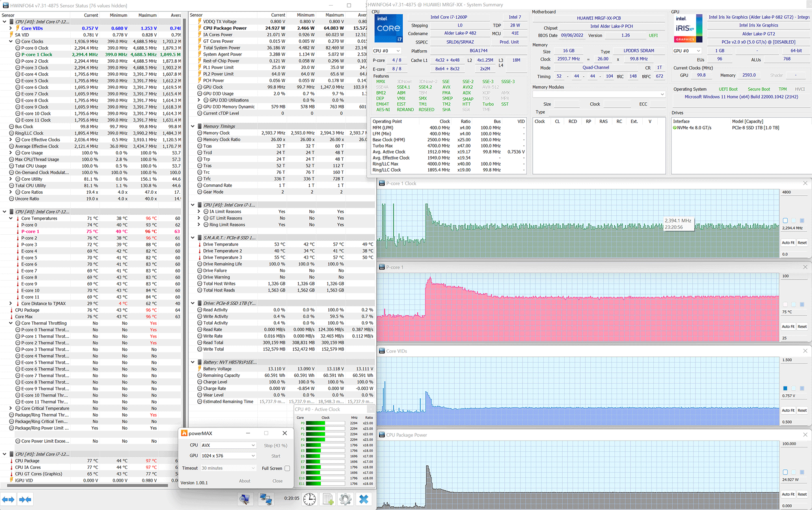The height and width of the screenshot is (510, 812).
Task: Click the clock reset-timer icon
Action: tap(309, 499)
